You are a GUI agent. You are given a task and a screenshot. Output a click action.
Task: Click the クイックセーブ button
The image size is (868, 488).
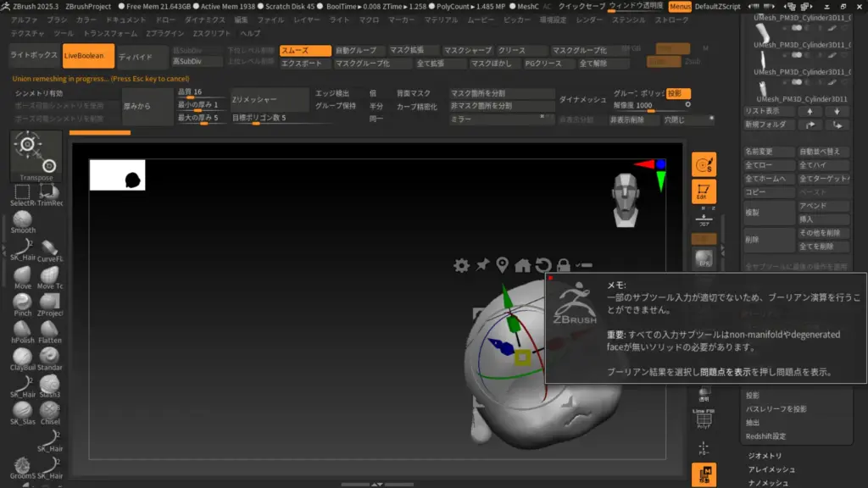[x=581, y=6]
